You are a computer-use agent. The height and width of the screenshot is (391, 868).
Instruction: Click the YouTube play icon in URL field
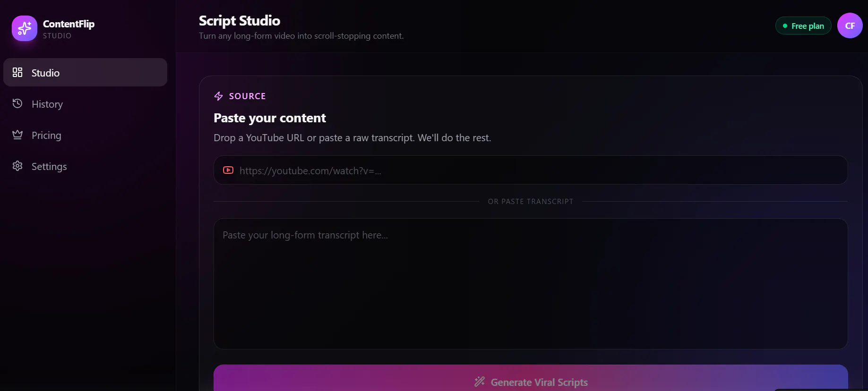(228, 170)
